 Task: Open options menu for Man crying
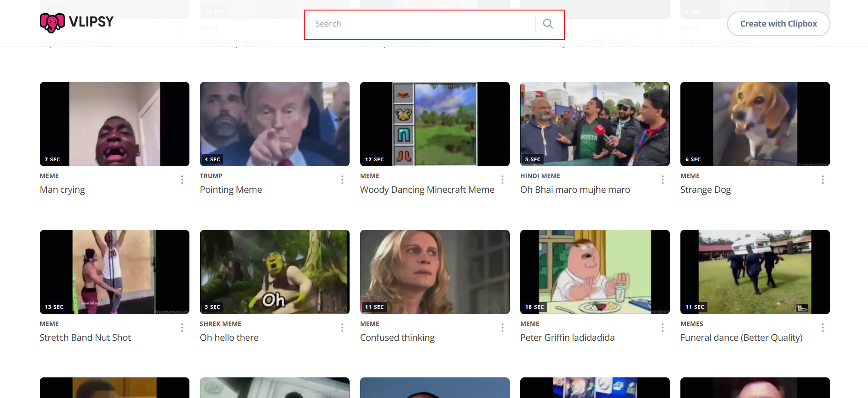coord(182,180)
